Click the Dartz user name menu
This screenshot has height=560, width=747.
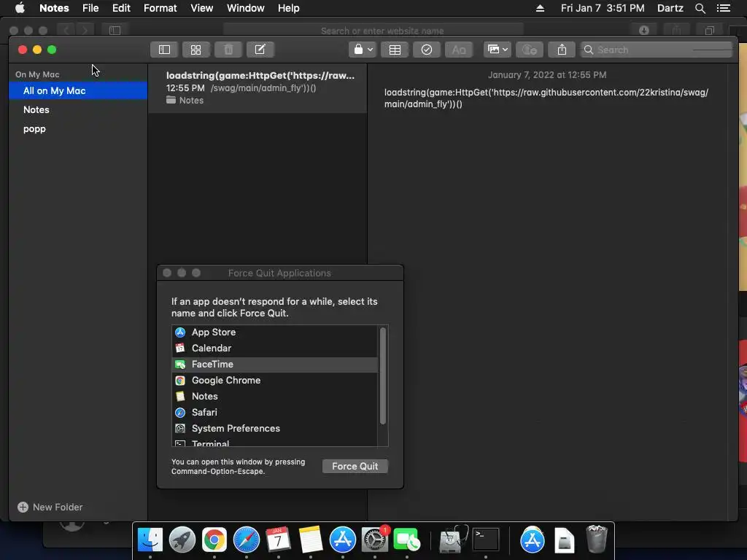click(x=670, y=8)
